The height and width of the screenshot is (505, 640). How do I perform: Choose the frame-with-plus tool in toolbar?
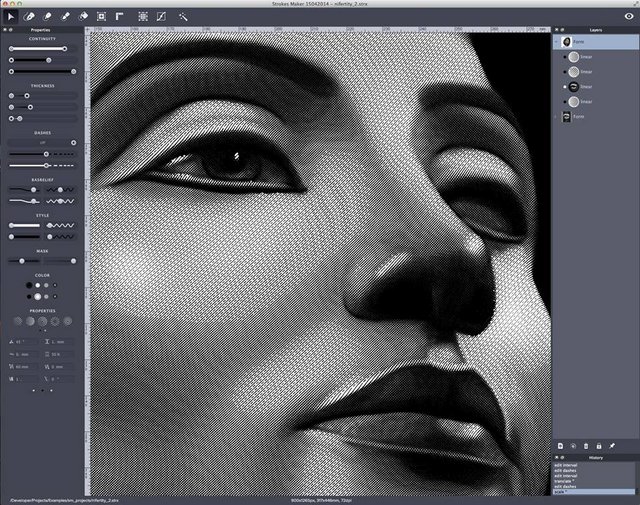click(101, 16)
